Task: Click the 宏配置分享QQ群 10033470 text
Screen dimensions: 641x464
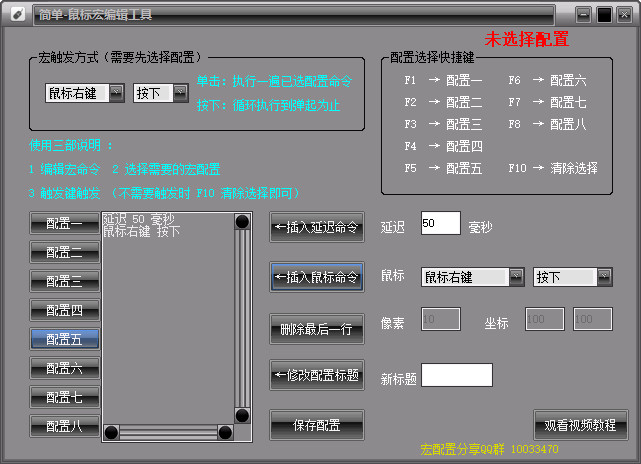Action: (489, 449)
